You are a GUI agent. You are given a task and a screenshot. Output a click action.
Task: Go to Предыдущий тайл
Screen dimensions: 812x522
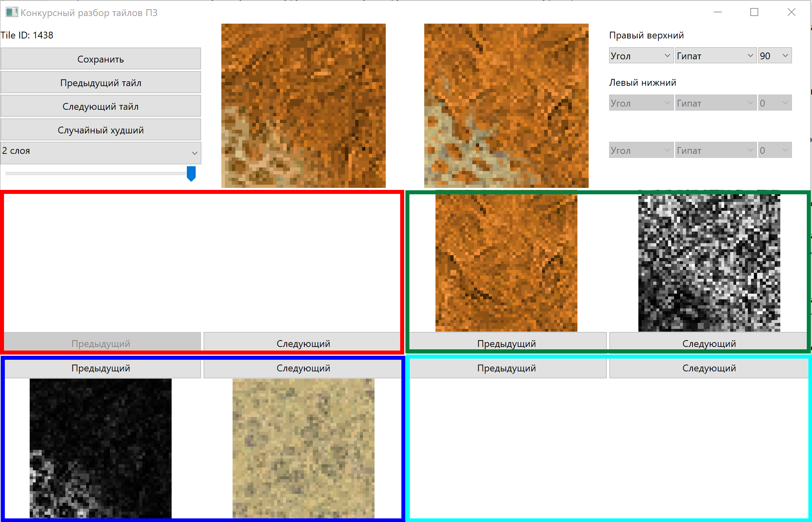tap(101, 83)
